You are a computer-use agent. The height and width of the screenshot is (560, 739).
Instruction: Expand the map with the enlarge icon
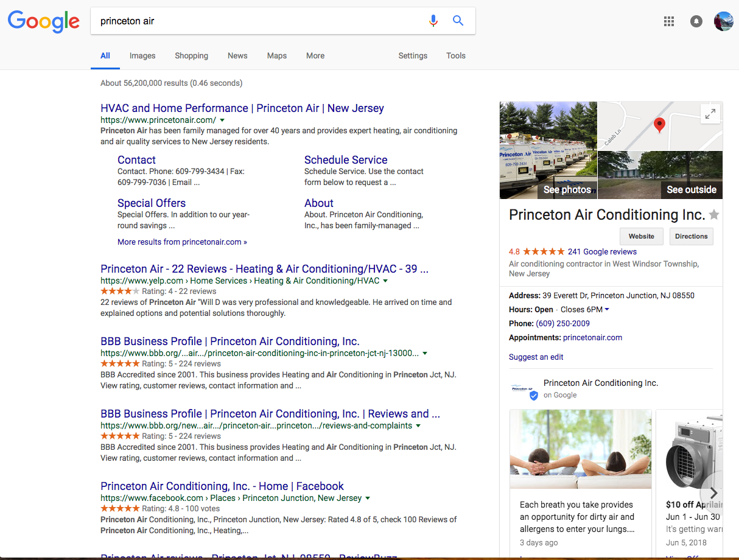[710, 114]
